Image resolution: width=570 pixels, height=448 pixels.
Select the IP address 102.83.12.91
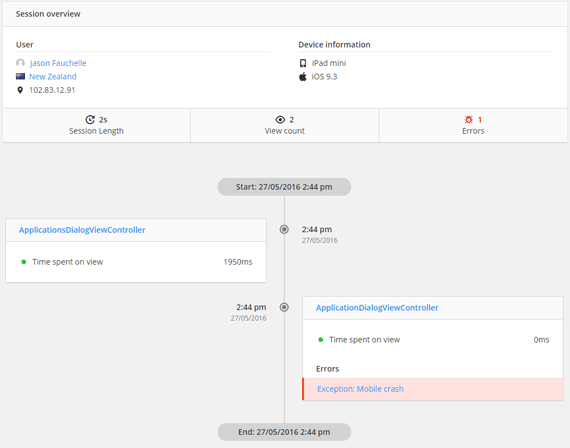point(52,90)
